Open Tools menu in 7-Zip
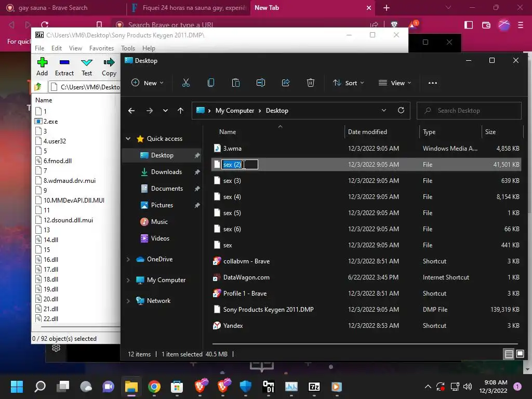Image resolution: width=532 pixels, height=399 pixels. pyautogui.click(x=128, y=48)
